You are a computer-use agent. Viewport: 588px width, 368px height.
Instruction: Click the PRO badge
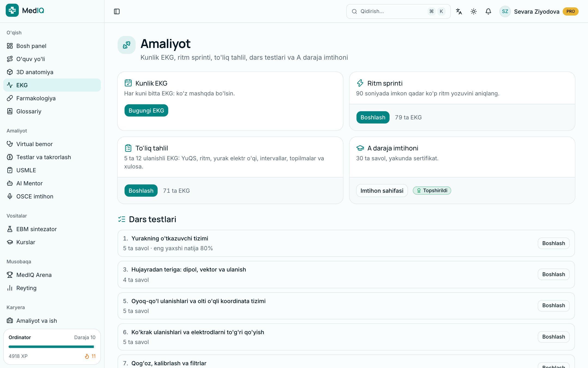point(571,11)
